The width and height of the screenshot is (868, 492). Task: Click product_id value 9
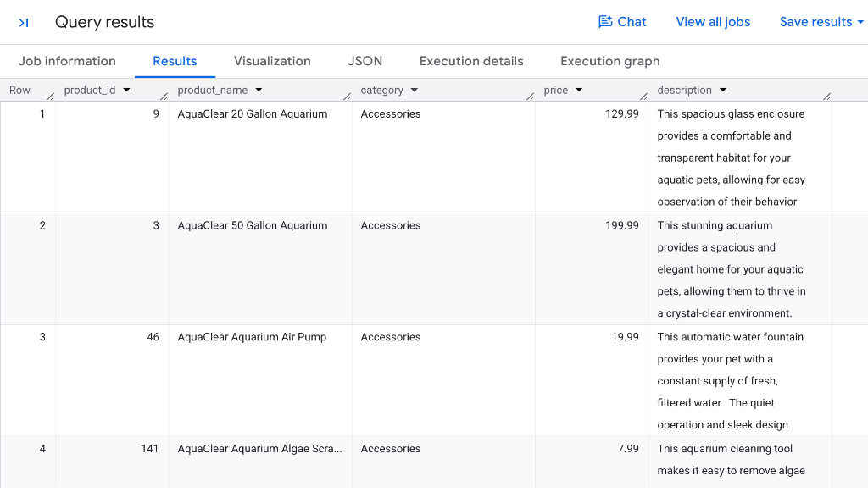click(156, 114)
